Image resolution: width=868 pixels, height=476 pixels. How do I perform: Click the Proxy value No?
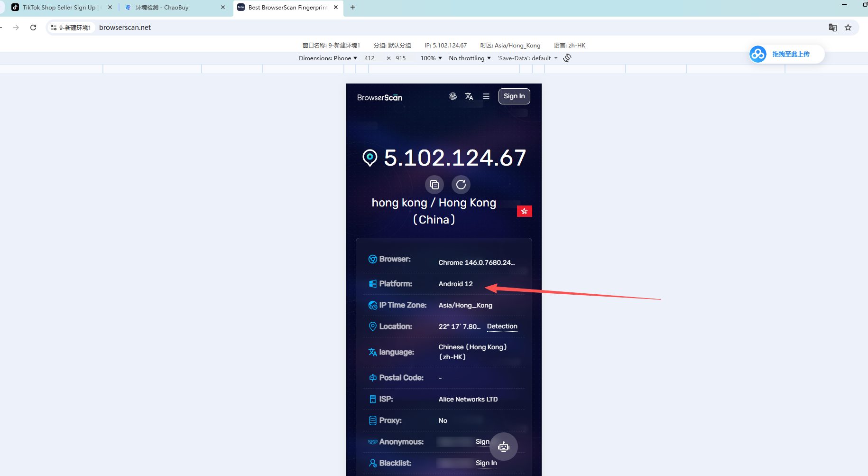443,420
